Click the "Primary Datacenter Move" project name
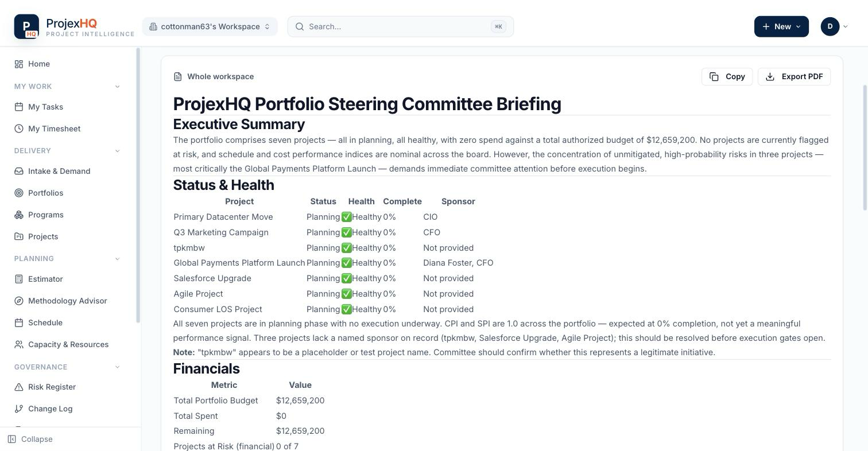Screen dimensions: 868x451 223,217
